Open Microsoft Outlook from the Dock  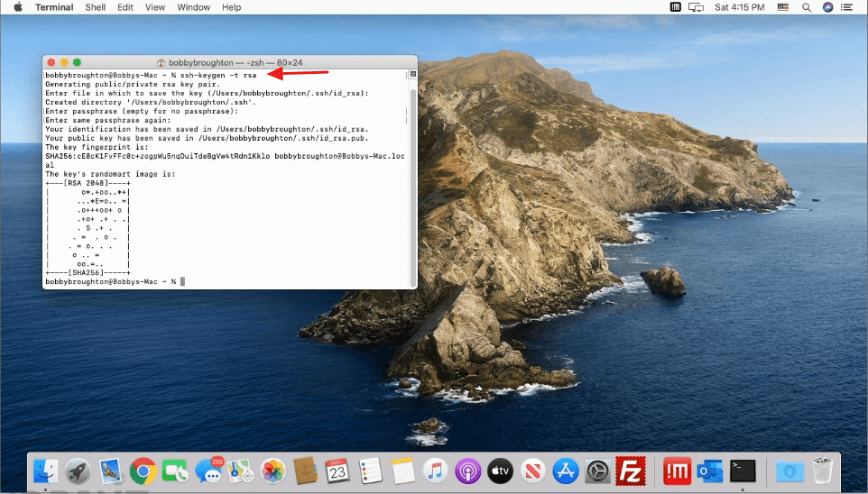(x=710, y=471)
